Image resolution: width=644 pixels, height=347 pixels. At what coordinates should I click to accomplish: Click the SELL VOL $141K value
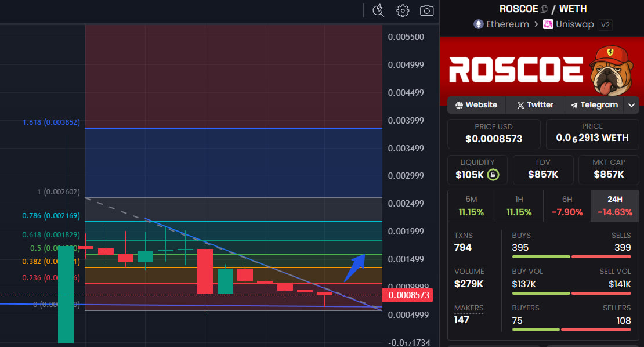(x=620, y=284)
